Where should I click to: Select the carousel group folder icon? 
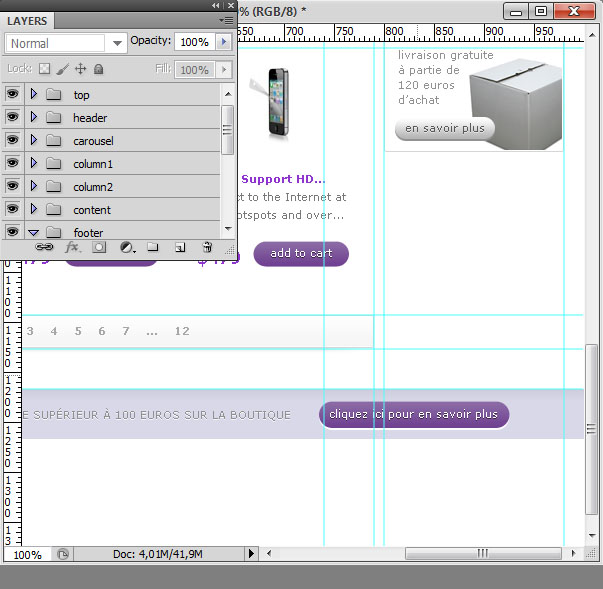53,140
